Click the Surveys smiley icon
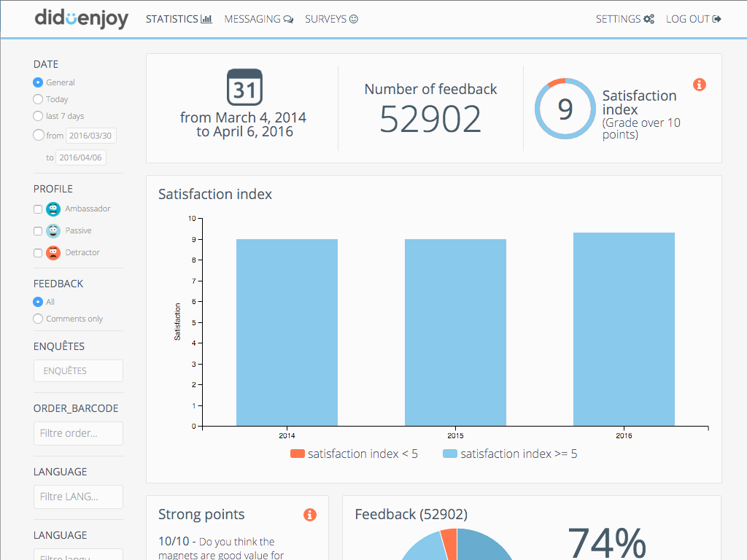 tap(353, 18)
